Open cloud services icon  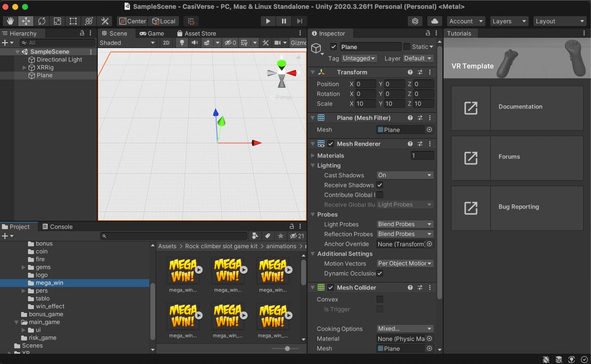click(x=434, y=21)
